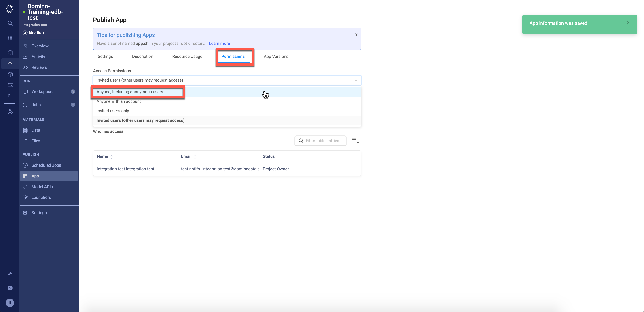Switch to the App Versions tab
This screenshot has height=312, width=644.
[276, 57]
